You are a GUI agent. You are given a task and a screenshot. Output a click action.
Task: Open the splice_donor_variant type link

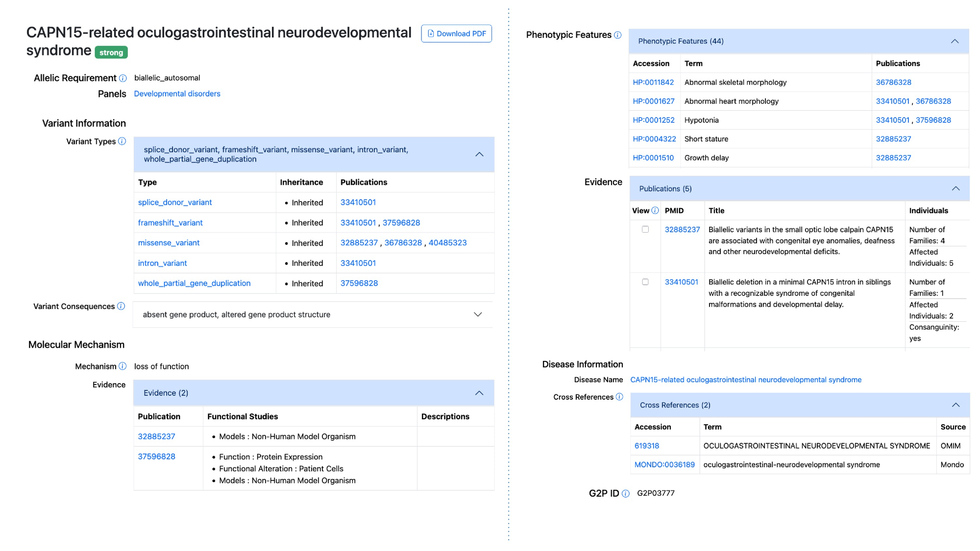[x=175, y=202]
